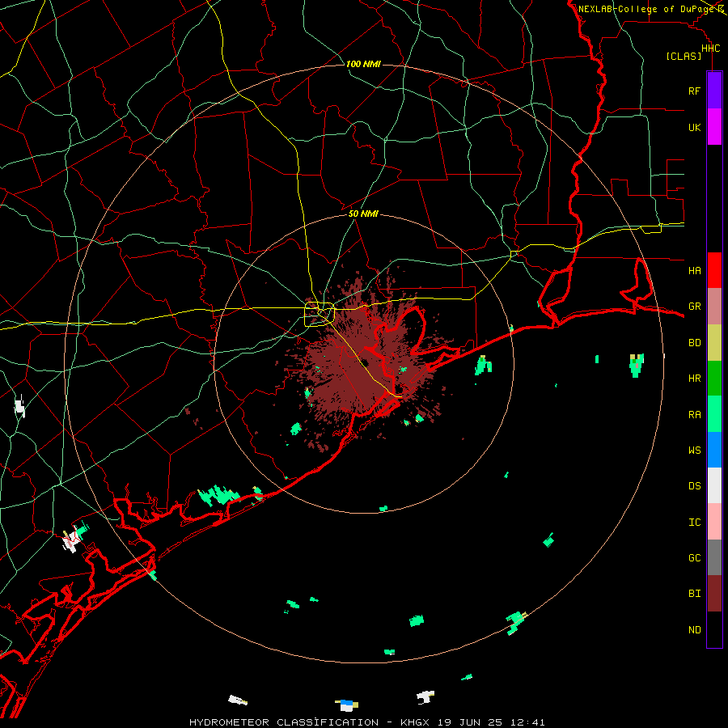Click the BI dark red legend swatch

tap(714, 594)
